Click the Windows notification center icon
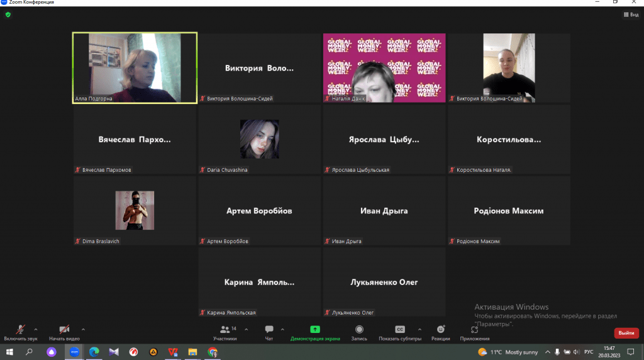 tap(631, 352)
